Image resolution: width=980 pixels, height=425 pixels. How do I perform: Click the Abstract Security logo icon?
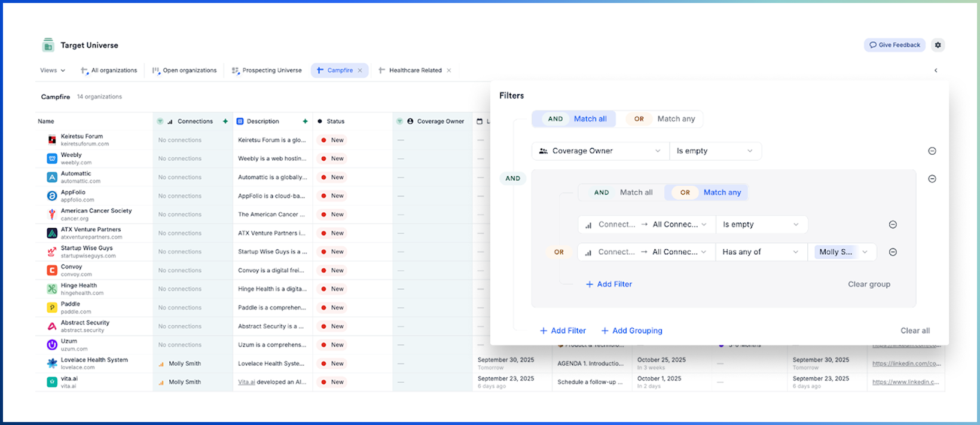(x=52, y=326)
